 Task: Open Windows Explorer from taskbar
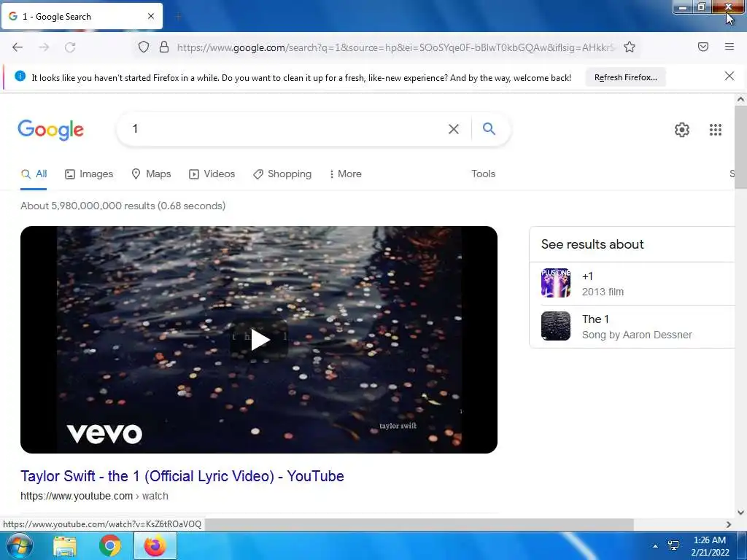[65, 546]
